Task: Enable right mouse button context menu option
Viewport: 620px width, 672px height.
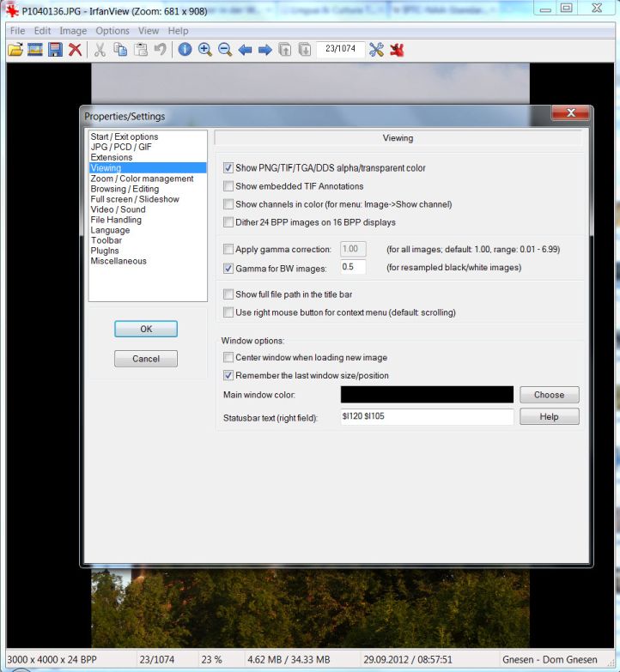Action: 228,312
